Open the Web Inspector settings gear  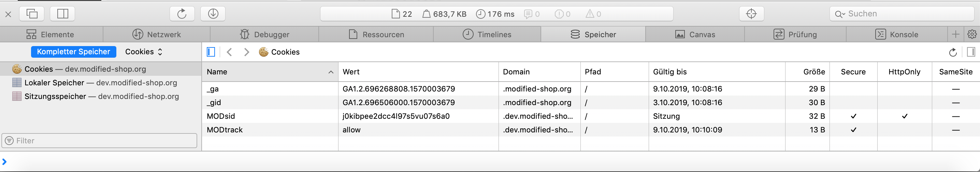point(971,34)
